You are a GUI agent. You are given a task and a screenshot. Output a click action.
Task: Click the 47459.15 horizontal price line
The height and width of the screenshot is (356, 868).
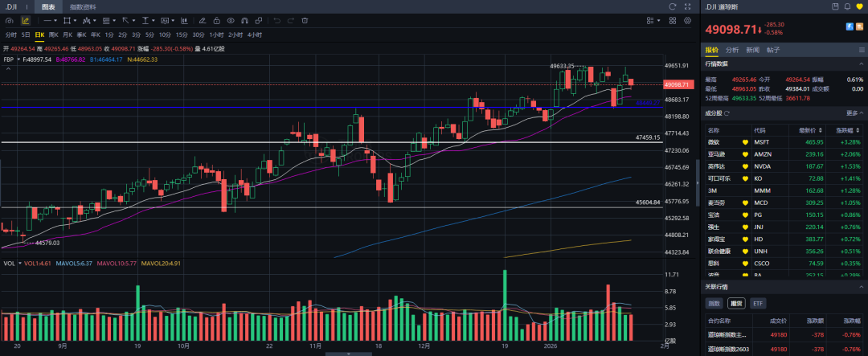321,142
